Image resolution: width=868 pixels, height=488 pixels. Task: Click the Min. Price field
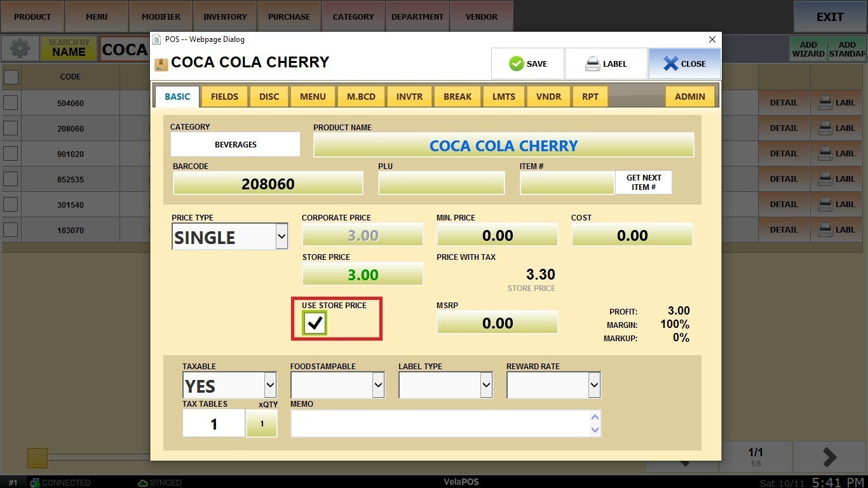click(498, 235)
